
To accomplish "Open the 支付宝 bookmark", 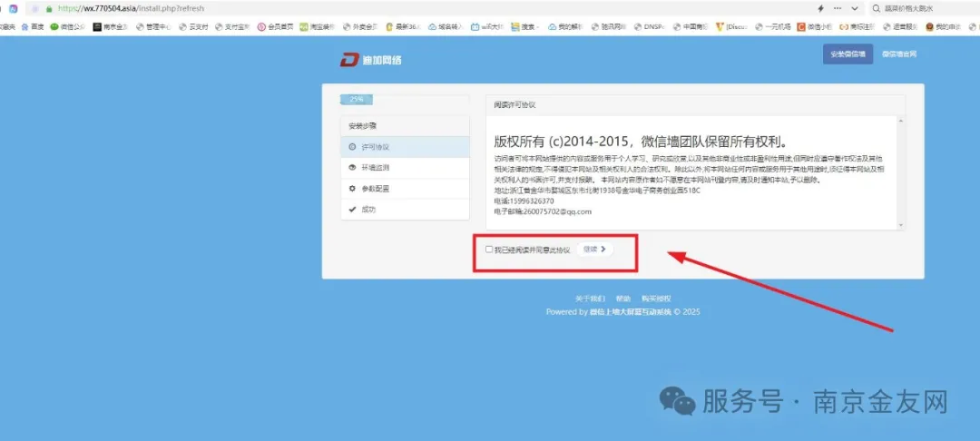I will (x=232, y=27).
